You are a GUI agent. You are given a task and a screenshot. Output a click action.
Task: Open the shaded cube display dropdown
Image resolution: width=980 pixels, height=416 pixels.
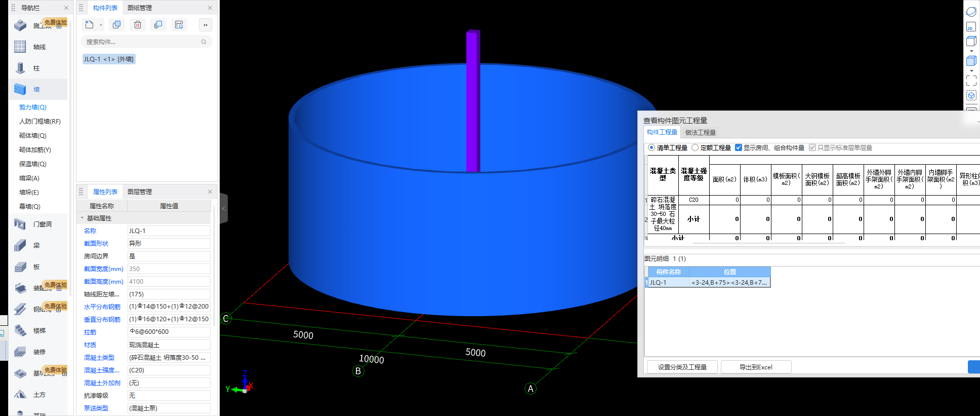coord(971,70)
